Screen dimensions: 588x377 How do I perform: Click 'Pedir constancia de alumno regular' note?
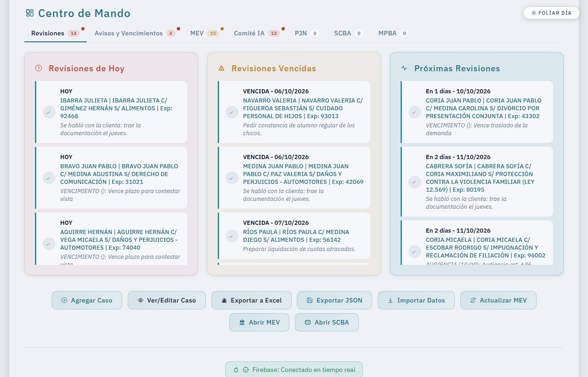pyautogui.click(x=299, y=129)
